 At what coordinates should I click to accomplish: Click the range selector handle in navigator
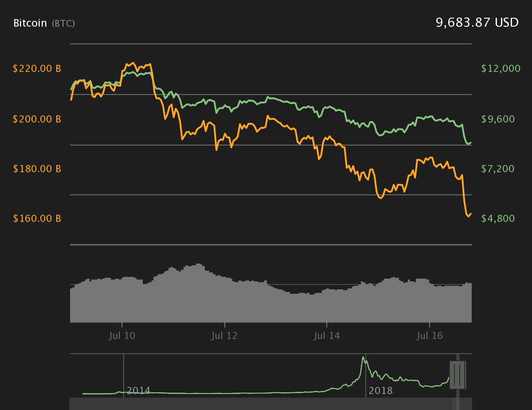tap(457, 375)
